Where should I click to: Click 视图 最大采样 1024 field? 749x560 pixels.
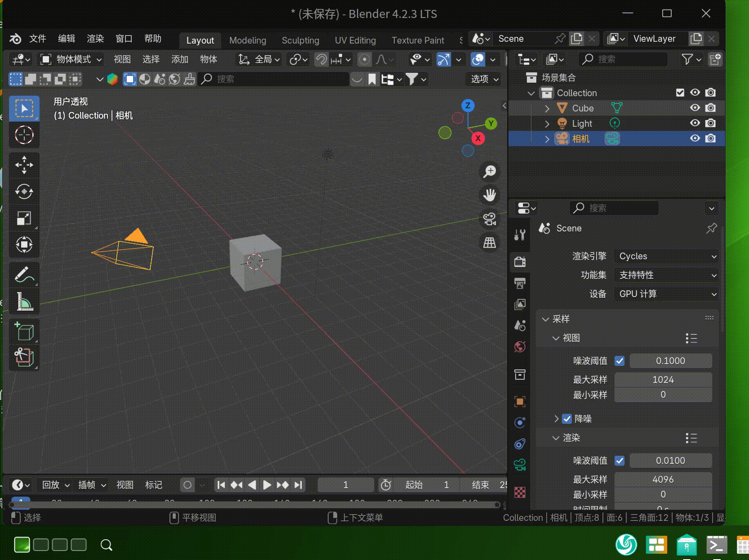[663, 380]
